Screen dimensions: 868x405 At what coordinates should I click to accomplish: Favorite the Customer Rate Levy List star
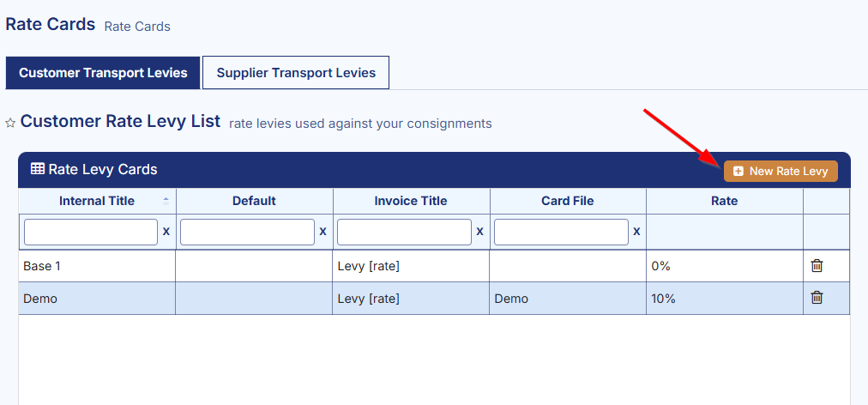point(10,123)
